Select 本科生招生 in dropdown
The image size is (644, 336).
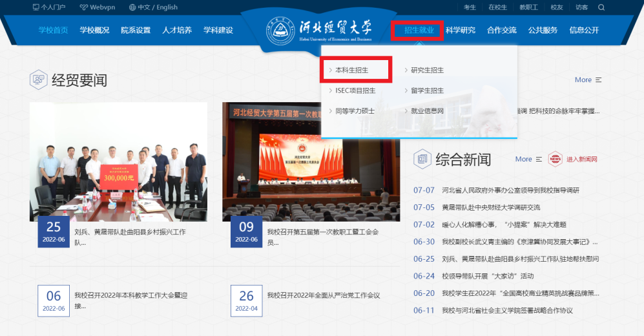(x=351, y=70)
